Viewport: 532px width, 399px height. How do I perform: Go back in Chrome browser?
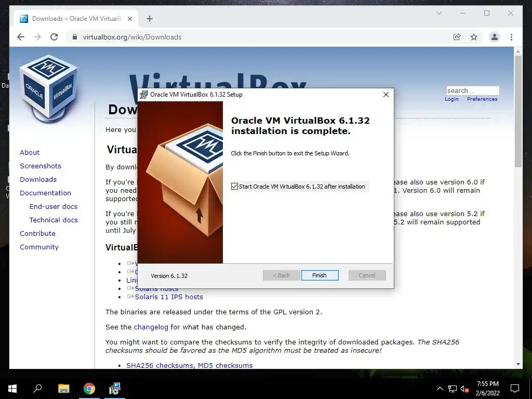tap(21, 37)
